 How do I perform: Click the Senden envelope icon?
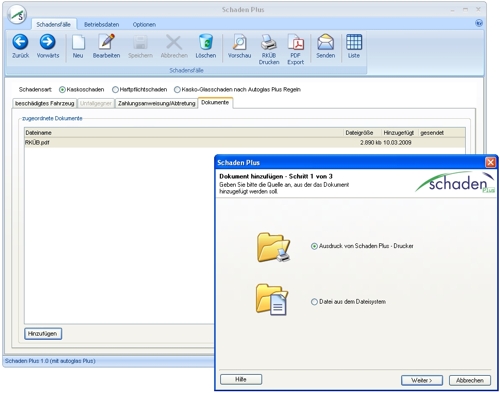(x=326, y=42)
